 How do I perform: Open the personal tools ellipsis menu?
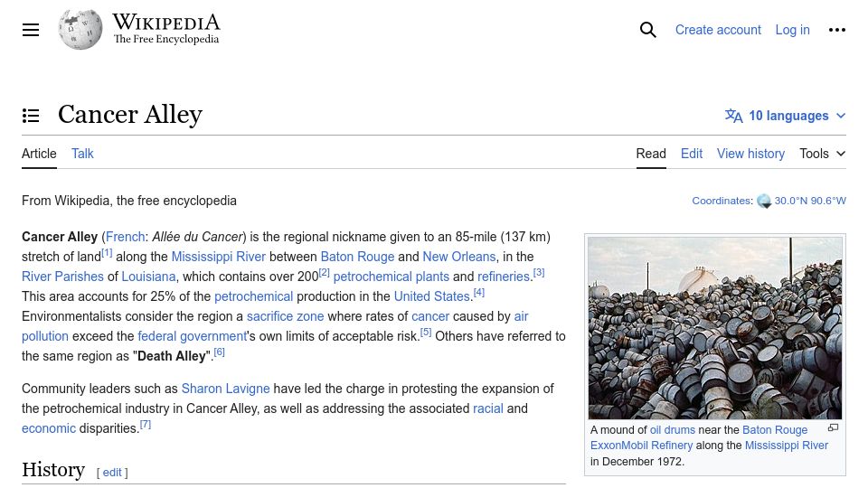coord(836,30)
